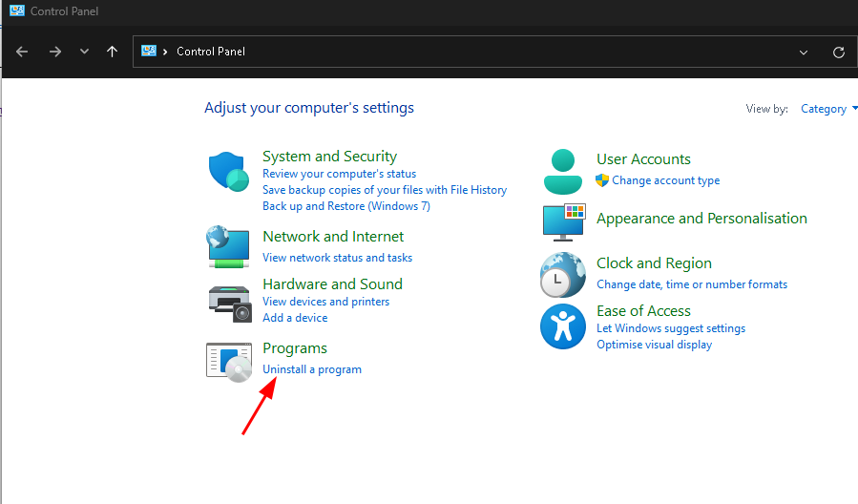Open the Ease of Access icon
This screenshot has height=504, width=858.
click(563, 326)
